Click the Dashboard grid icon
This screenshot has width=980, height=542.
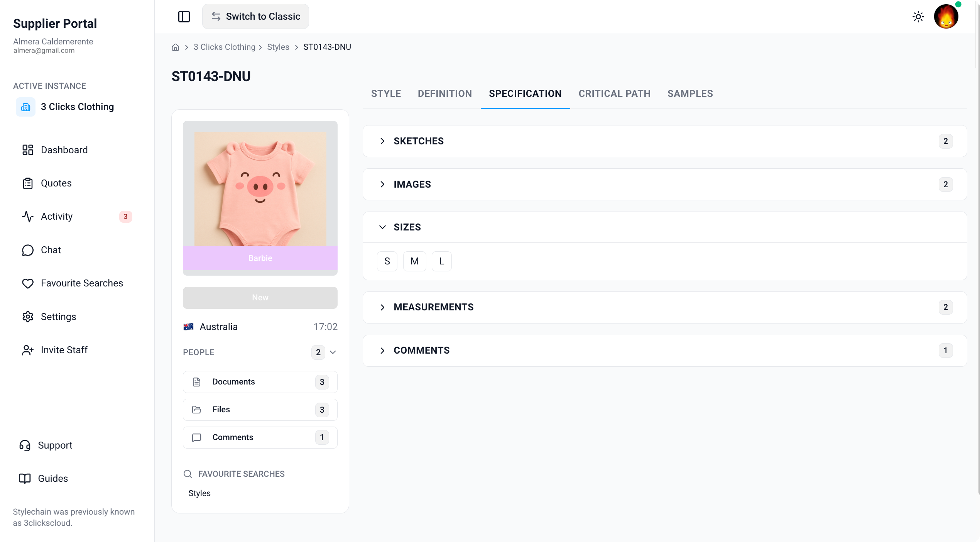[x=28, y=150]
